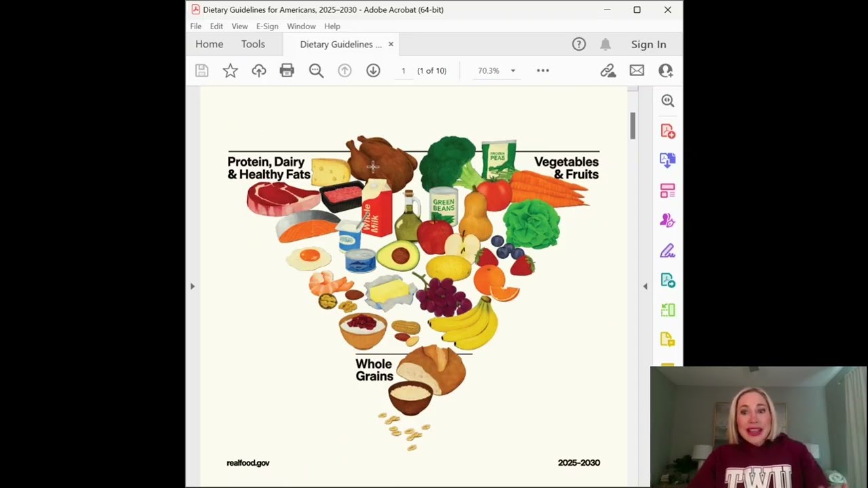Open the Export PDF tool
This screenshot has height=488, width=868.
(667, 281)
